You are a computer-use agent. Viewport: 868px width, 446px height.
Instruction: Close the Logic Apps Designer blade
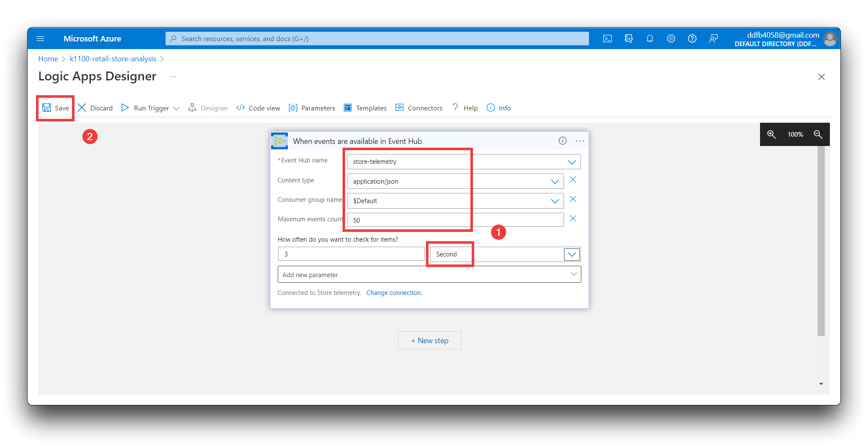coord(821,77)
